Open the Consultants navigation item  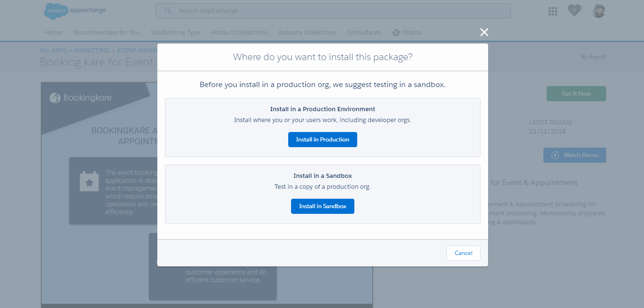[x=363, y=32]
